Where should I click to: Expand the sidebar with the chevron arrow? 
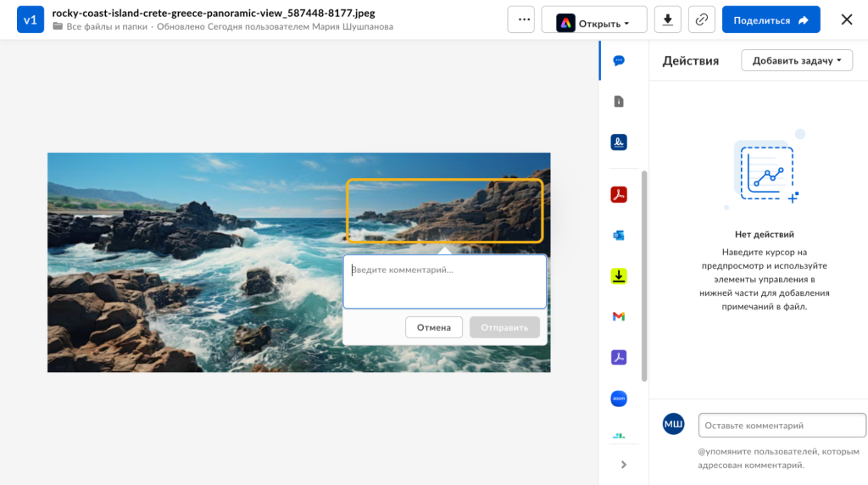pos(624,465)
